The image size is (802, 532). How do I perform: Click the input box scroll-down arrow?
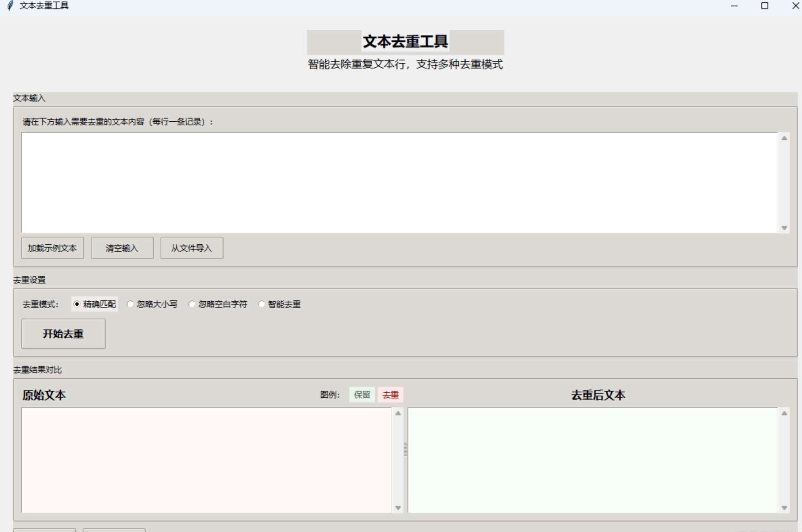784,228
